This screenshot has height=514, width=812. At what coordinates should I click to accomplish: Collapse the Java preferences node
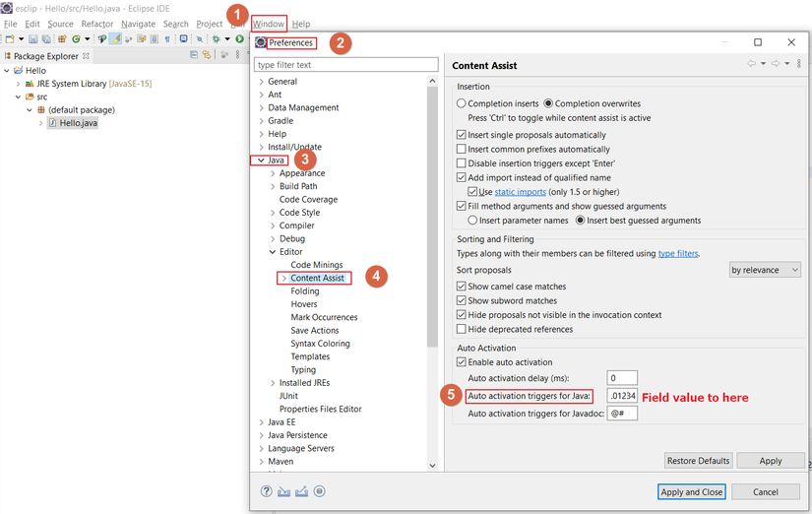[x=261, y=161]
